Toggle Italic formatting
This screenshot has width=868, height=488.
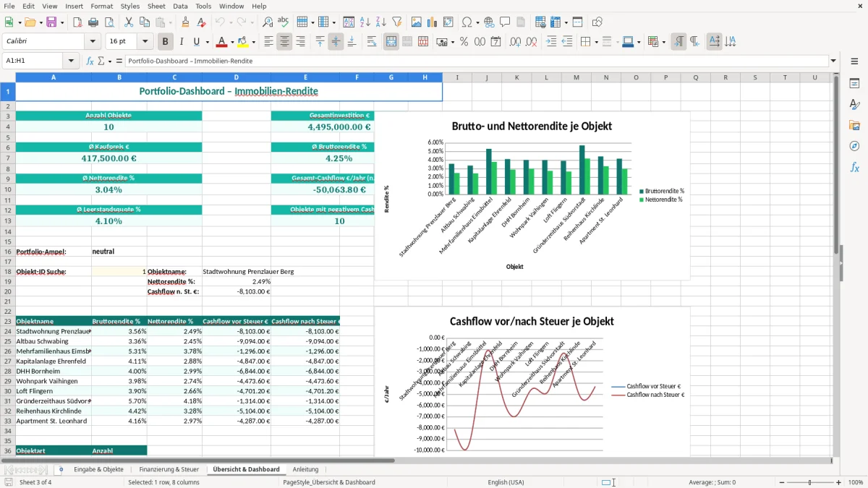pos(182,42)
